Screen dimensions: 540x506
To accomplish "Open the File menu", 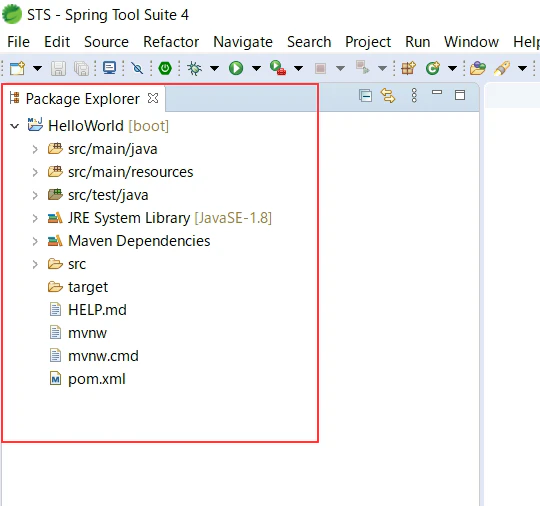I will pyautogui.click(x=19, y=42).
